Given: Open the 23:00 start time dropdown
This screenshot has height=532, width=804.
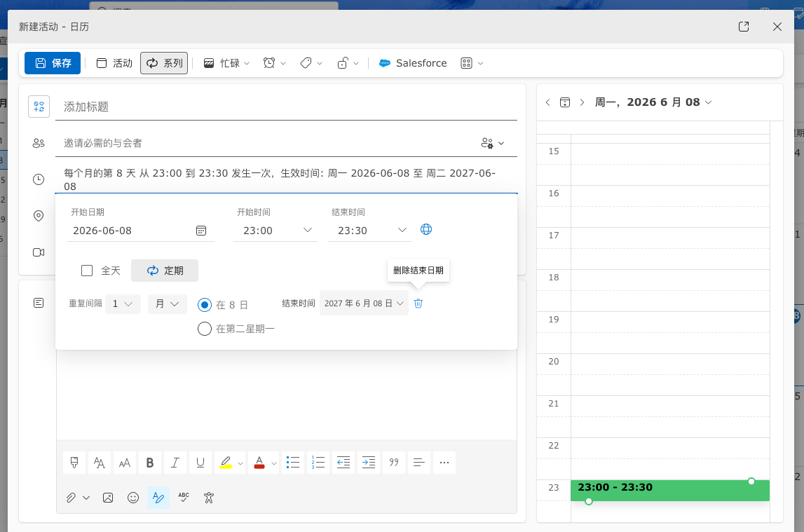Looking at the screenshot, I should pyautogui.click(x=275, y=231).
